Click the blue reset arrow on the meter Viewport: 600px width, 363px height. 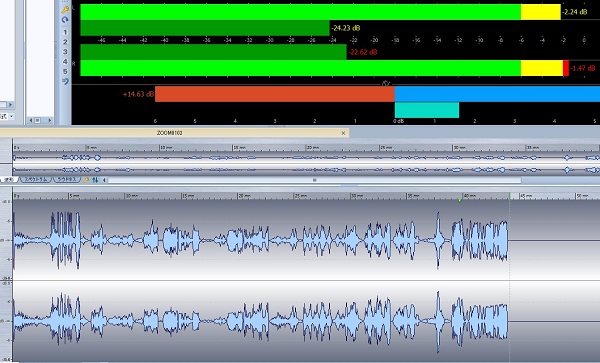click(65, 20)
